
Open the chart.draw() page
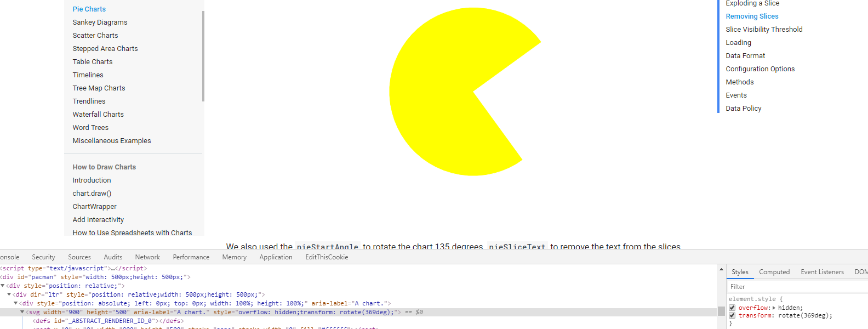92,194
